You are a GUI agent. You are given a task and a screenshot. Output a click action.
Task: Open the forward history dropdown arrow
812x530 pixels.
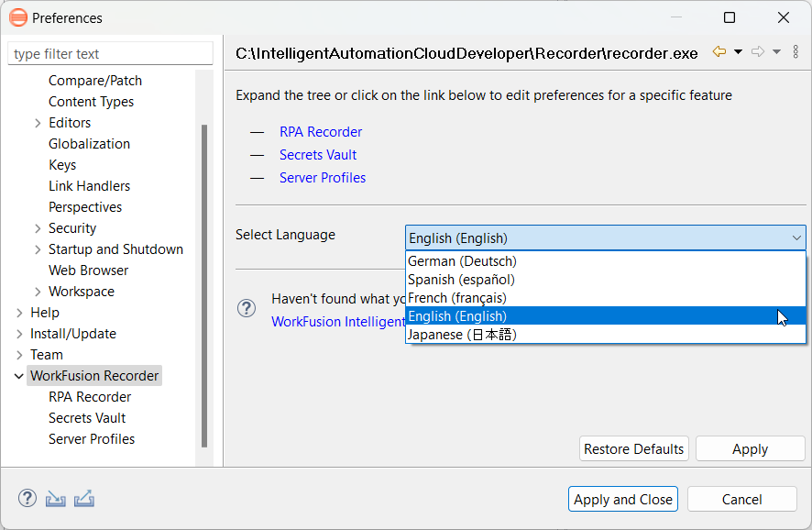click(x=777, y=52)
